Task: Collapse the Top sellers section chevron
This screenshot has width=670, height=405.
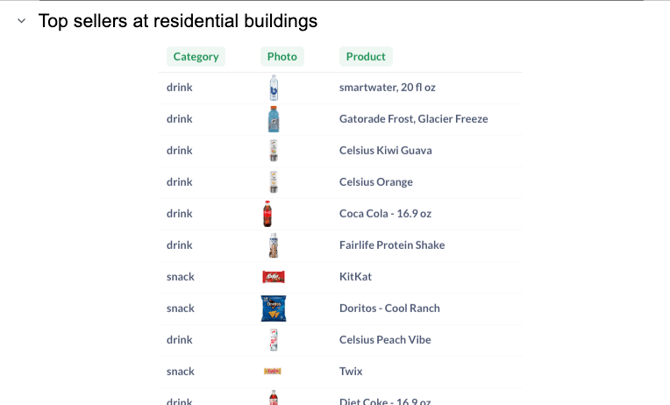Action: [x=21, y=21]
